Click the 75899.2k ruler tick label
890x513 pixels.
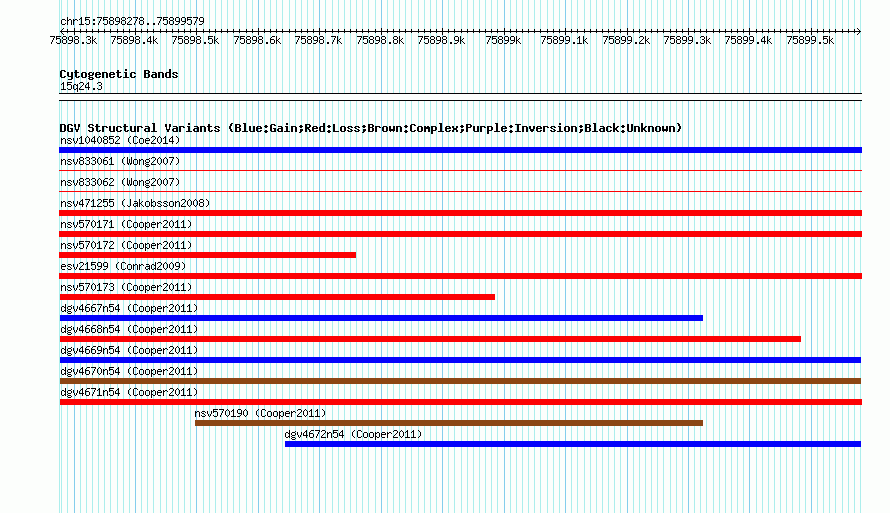tap(626, 40)
